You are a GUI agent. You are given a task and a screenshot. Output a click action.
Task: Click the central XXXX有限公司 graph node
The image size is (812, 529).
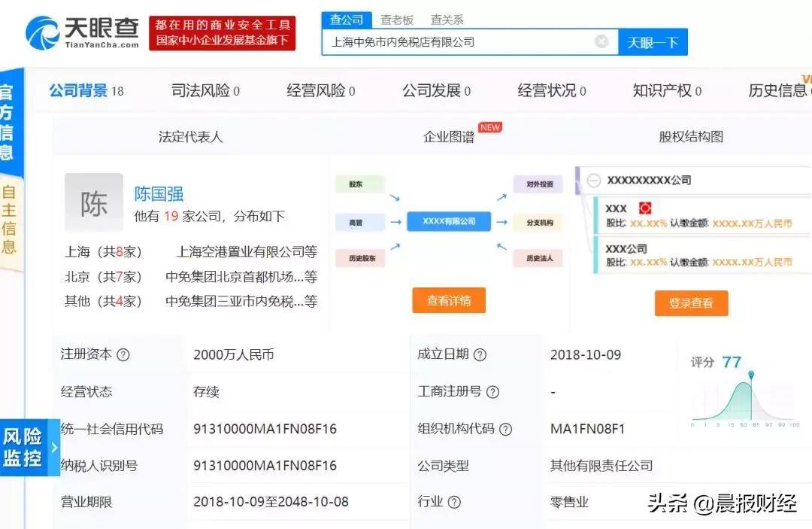tap(449, 221)
